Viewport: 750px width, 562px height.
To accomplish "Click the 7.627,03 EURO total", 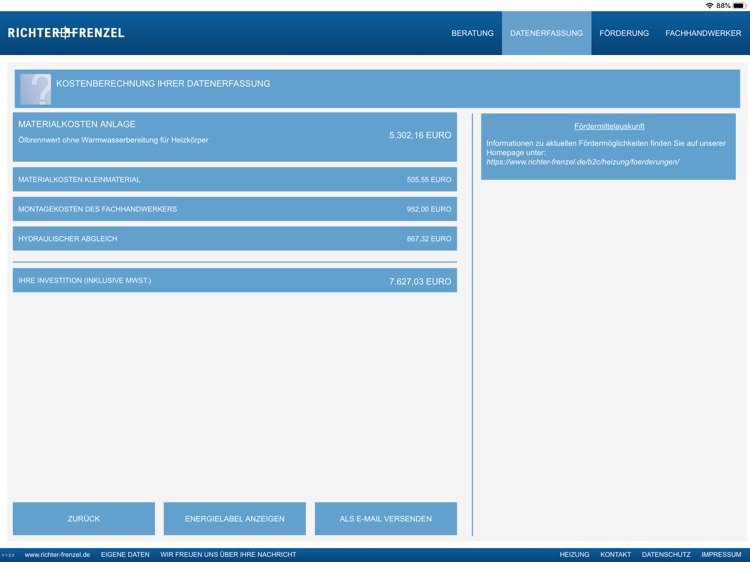I will tap(420, 281).
